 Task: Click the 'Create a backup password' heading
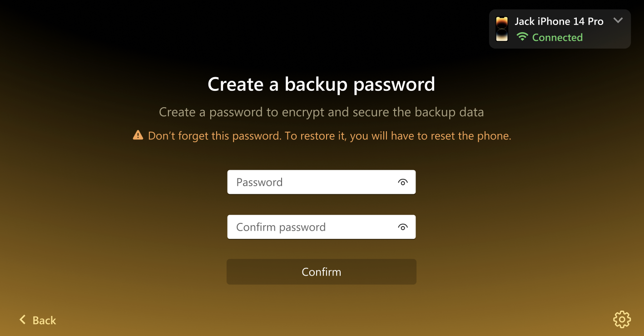(322, 84)
